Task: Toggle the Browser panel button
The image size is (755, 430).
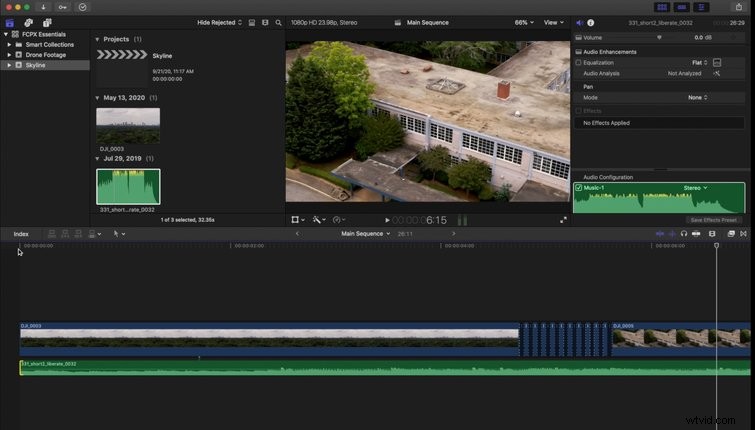Action: 662,7
